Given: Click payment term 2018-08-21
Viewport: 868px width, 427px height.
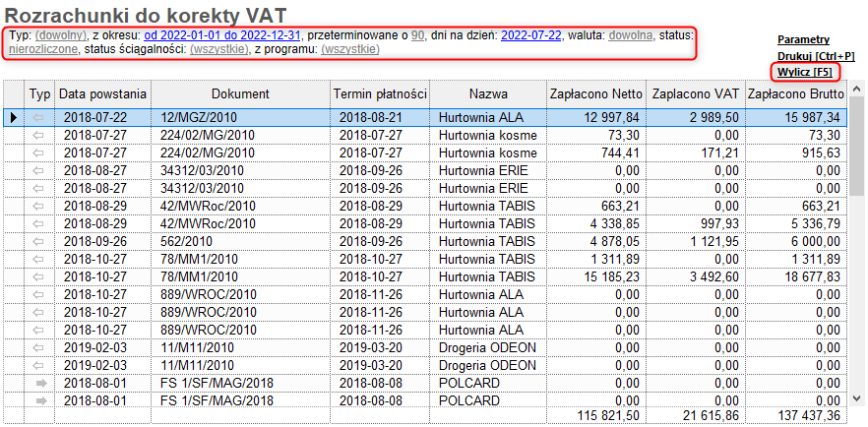Looking at the screenshot, I should pos(370,117).
